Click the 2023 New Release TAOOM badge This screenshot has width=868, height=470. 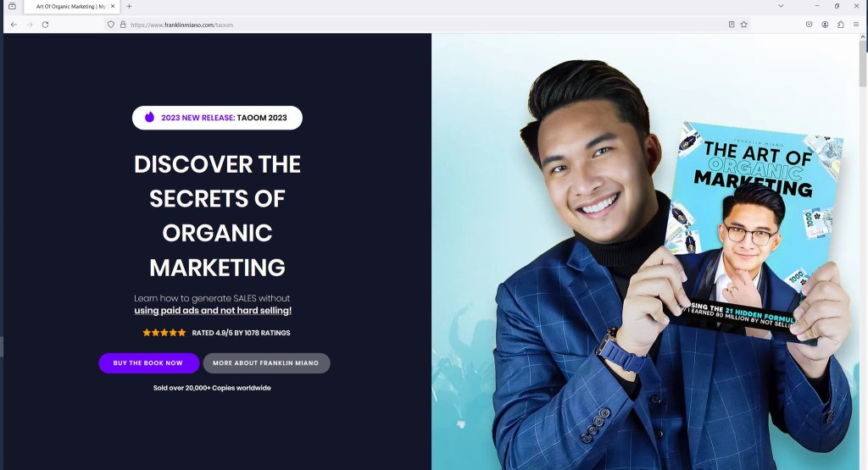pos(217,118)
